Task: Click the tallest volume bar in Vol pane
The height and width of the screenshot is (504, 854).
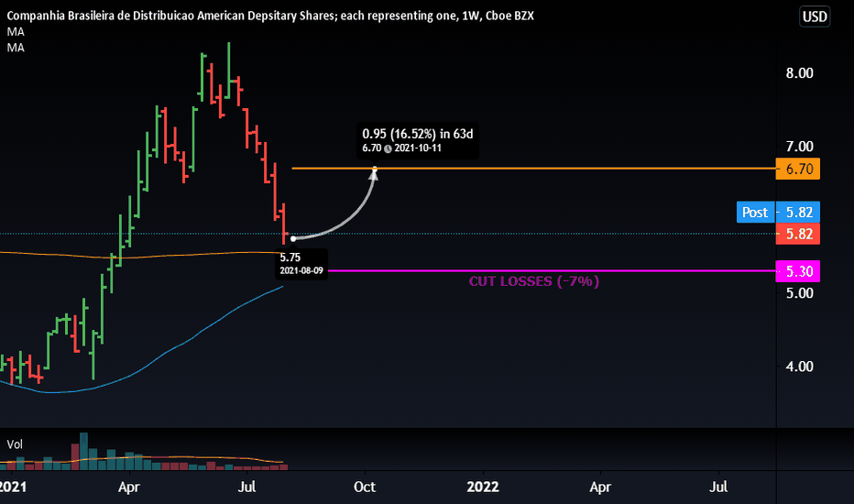Action: (84, 451)
